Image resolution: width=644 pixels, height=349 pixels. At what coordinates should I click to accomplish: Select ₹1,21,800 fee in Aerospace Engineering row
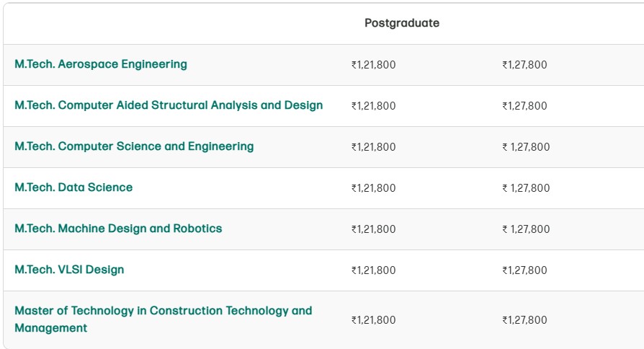point(373,65)
